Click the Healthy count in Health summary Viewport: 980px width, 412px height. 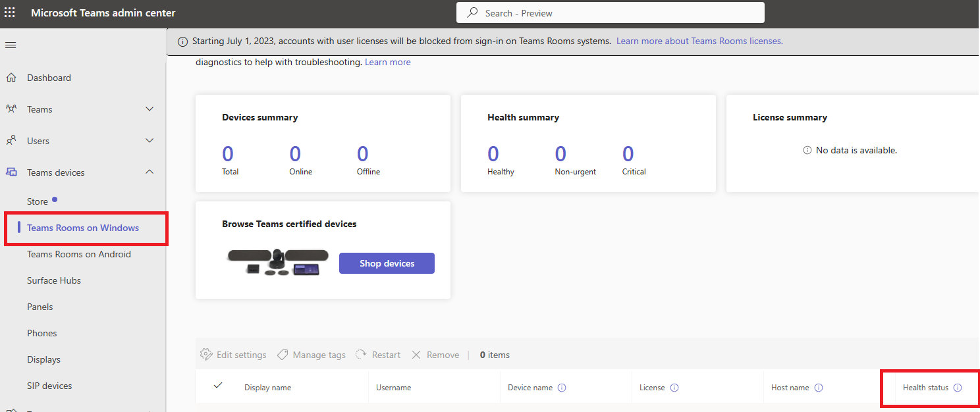coord(493,154)
